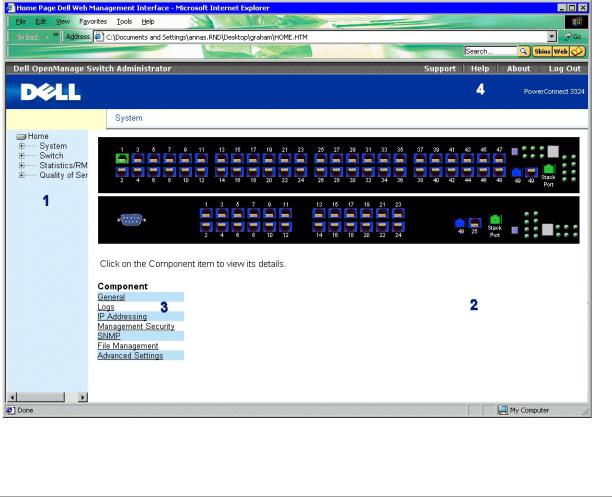Show more toolbar buttons via » chevron
The height and width of the screenshot is (497, 612).
click(x=56, y=35)
